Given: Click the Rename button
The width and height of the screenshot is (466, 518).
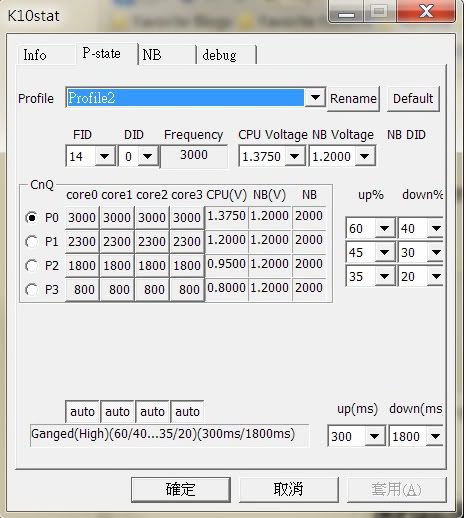Looking at the screenshot, I should point(353,99).
